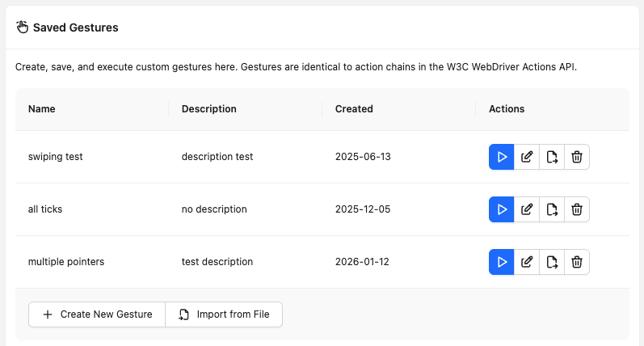Select the swiping test row name
Image resolution: width=644 pixels, height=346 pixels.
[56, 157]
